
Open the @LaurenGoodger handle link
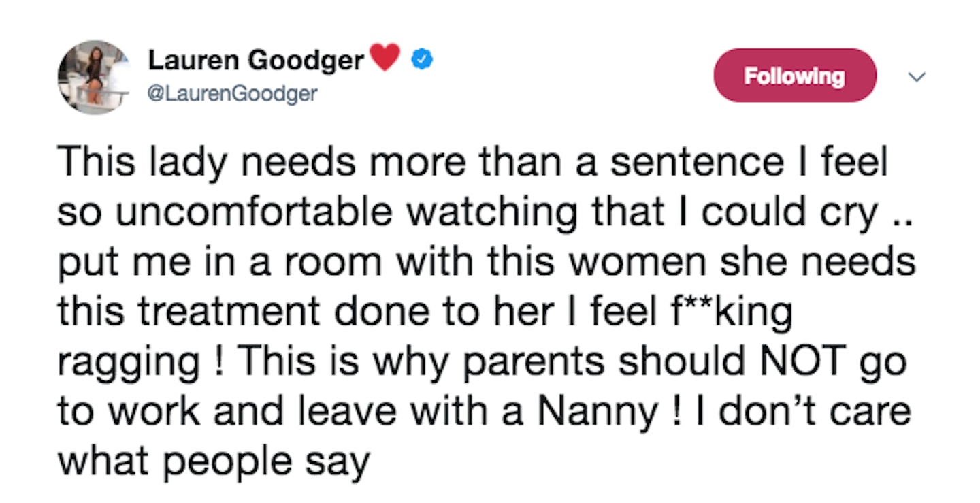click(232, 93)
